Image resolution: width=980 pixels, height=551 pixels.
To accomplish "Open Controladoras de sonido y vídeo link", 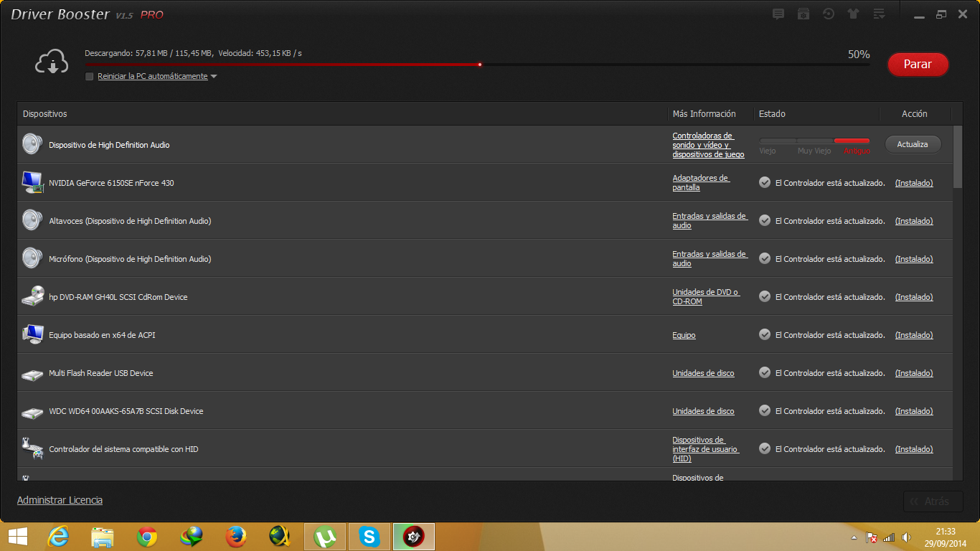I will (708, 145).
